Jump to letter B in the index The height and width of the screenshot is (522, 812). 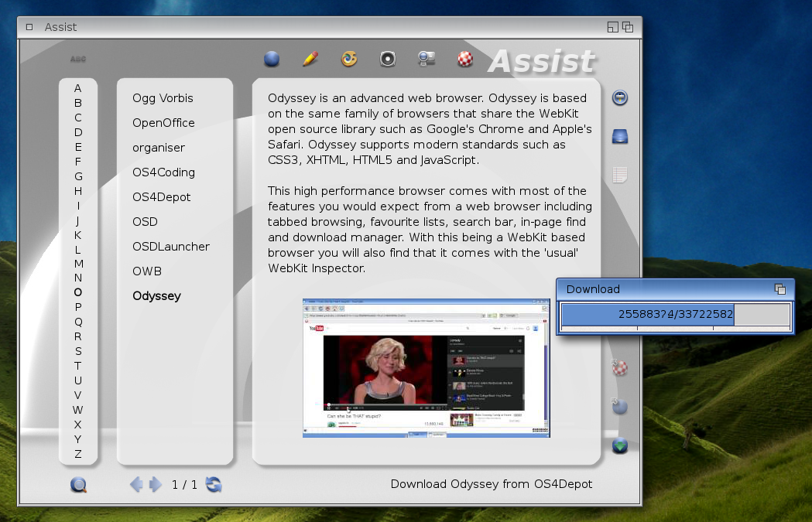[x=77, y=103]
